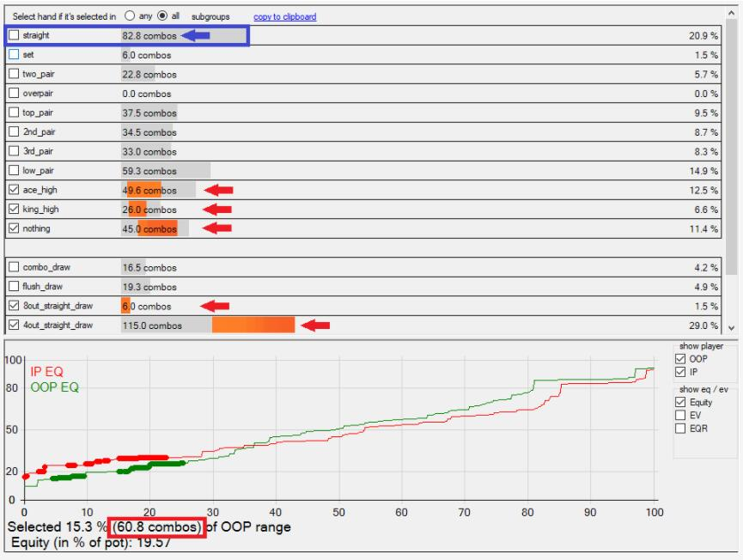Click the 37.5 combos top_pair bar
Screen dimensions: 743x560
click(x=149, y=113)
